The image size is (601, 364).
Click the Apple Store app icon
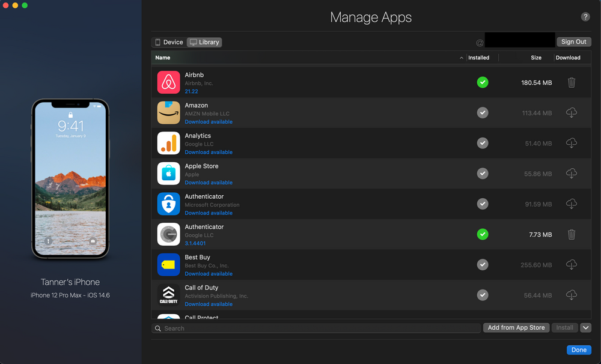pyautogui.click(x=169, y=174)
